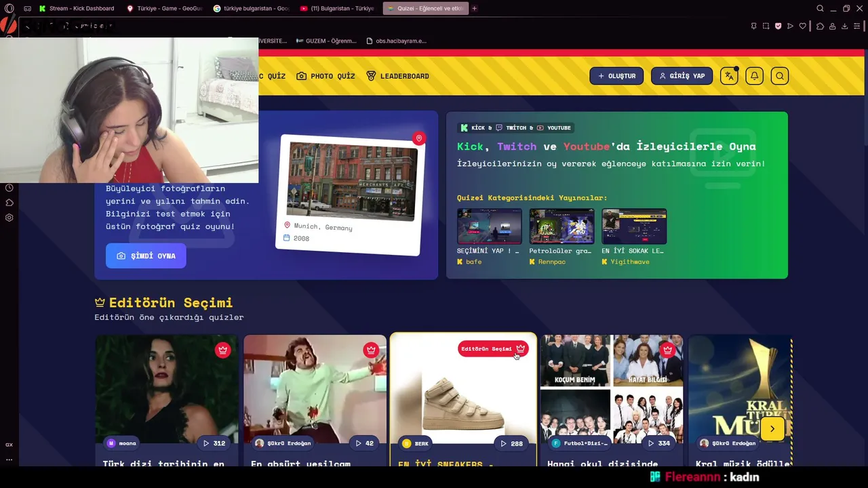Open the language translate icon button
The image size is (868, 488).
point(729,76)
